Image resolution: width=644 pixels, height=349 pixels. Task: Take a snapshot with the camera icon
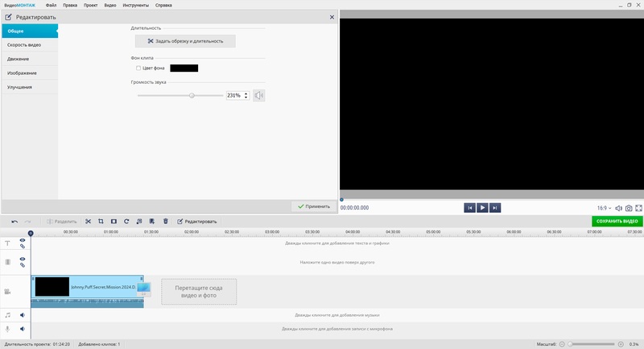click(629, 208)
